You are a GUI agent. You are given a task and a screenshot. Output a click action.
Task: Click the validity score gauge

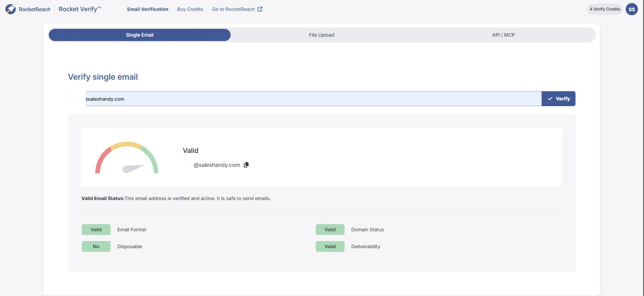[x=127, y=157]
